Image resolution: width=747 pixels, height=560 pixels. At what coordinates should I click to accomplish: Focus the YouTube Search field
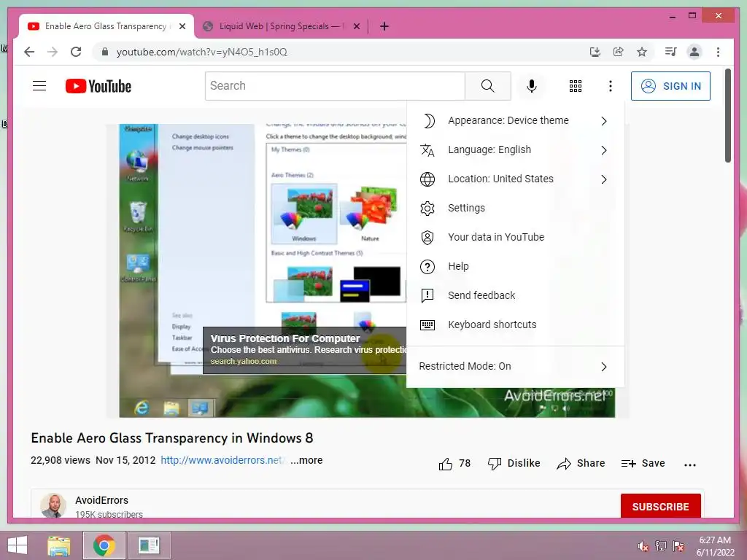[335, 86]
